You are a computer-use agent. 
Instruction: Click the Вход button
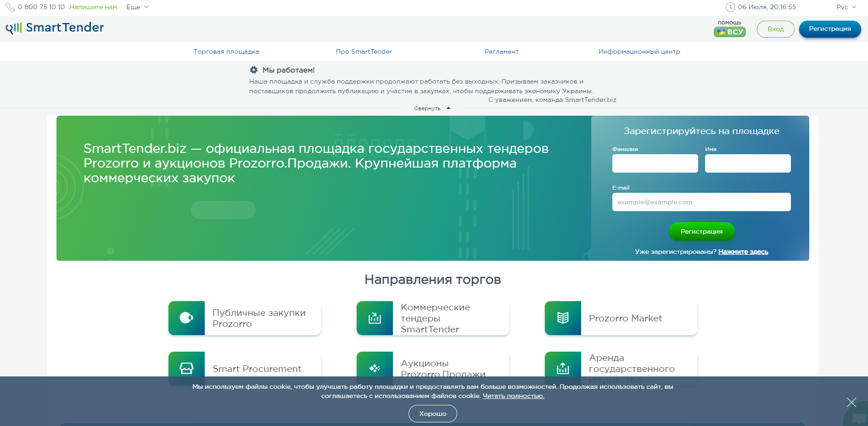point(776,29)
